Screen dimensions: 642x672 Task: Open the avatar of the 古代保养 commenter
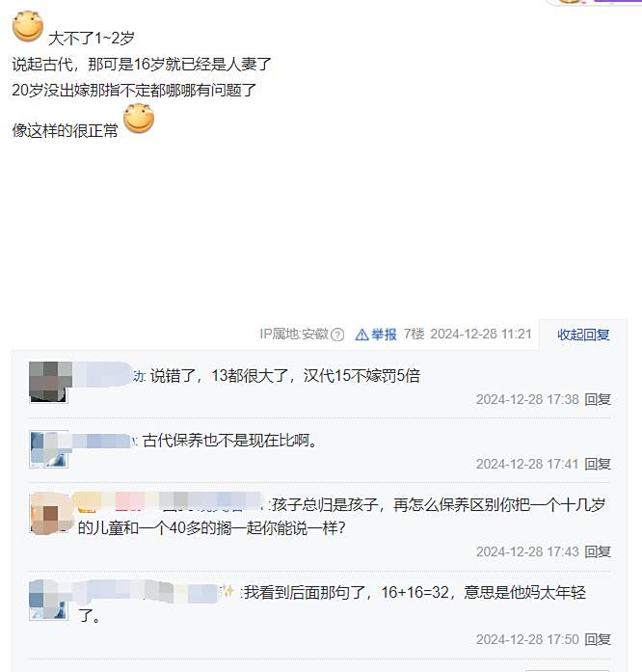coord(48,449)
